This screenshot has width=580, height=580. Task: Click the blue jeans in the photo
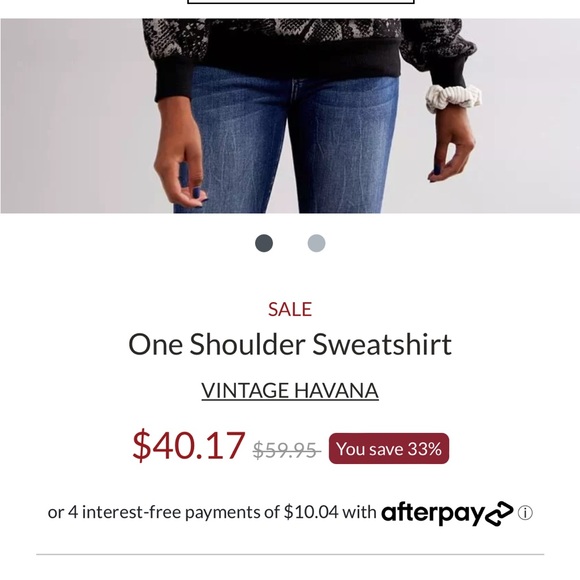[289, 144]
